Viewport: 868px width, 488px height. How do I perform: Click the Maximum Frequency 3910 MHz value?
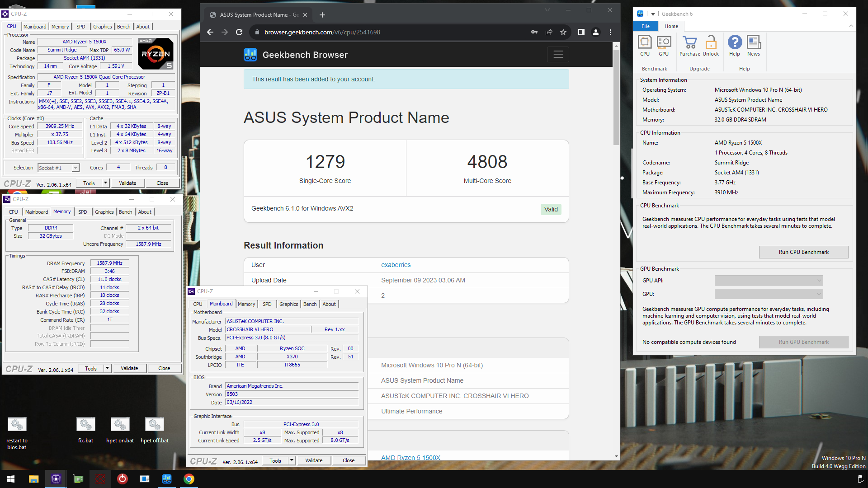pyautogui.click(x=726, y=192)
